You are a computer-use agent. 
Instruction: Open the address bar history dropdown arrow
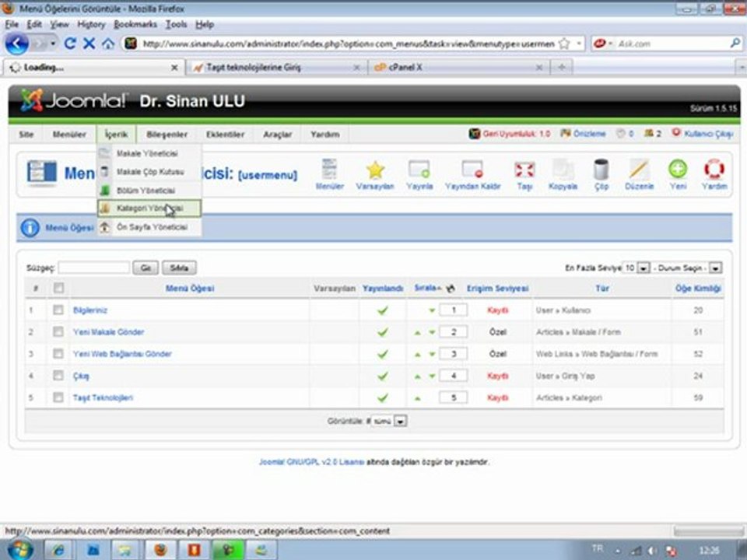pyautogui.click(x=579, y=44)
